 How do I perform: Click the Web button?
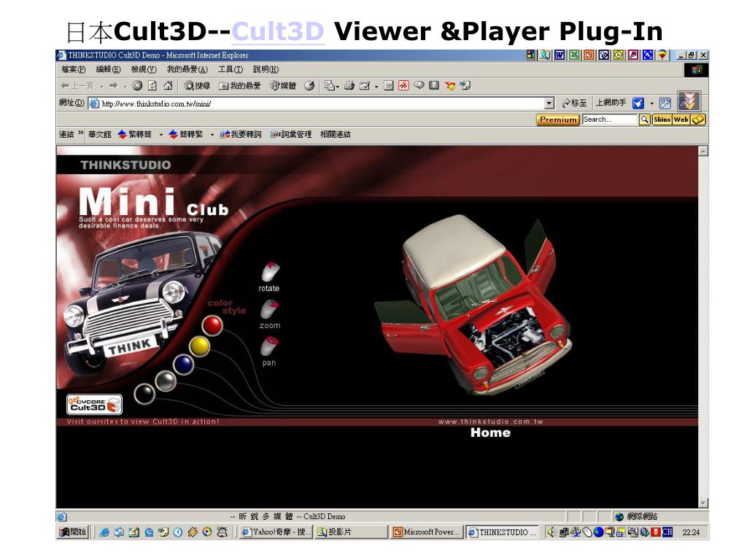point(681,120)
